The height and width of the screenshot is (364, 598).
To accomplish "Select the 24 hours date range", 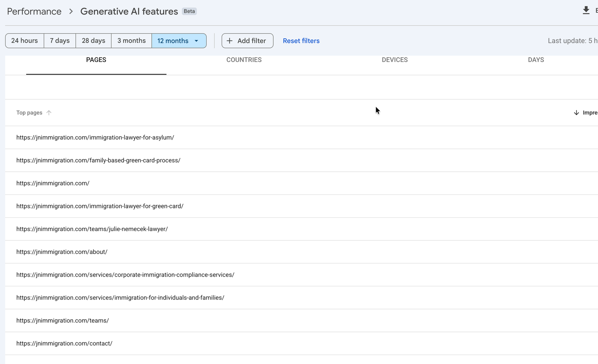I will [25, 41].
